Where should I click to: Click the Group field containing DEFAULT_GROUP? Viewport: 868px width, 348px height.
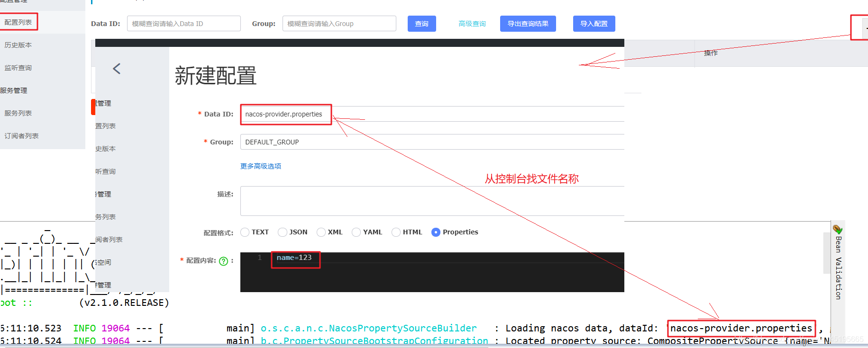[432, 142]
